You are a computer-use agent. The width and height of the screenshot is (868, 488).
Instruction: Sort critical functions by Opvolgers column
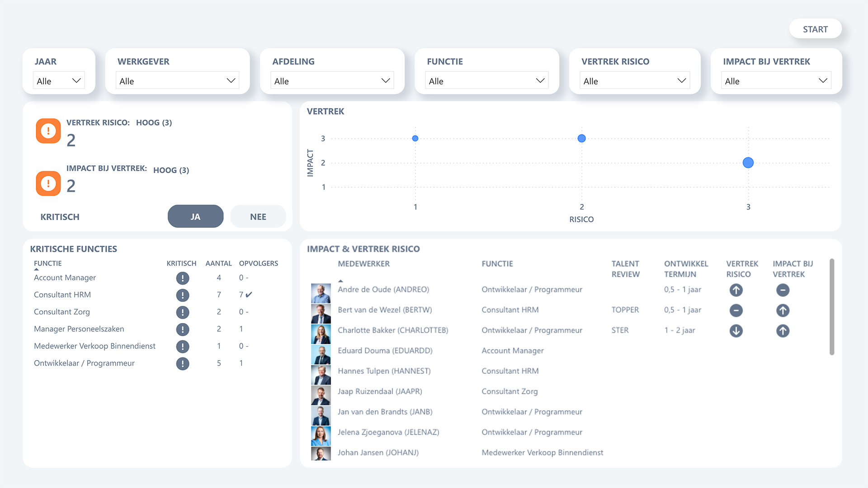tap(259, 263)
